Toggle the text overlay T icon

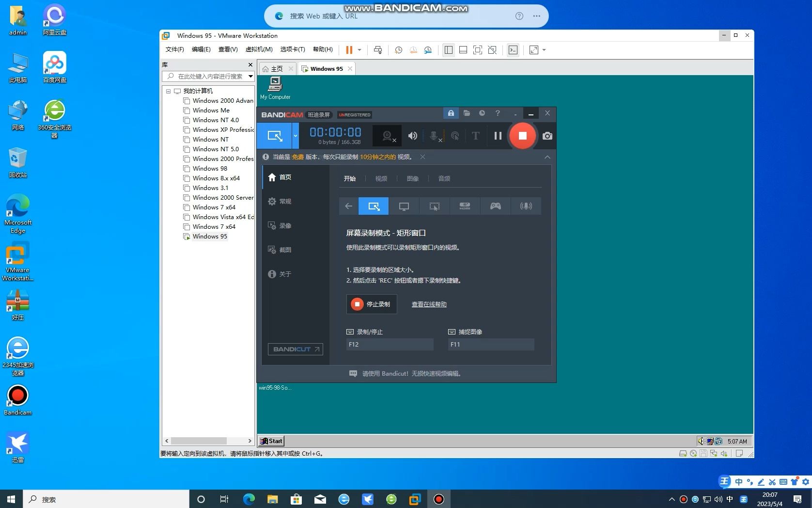[475, 136]
